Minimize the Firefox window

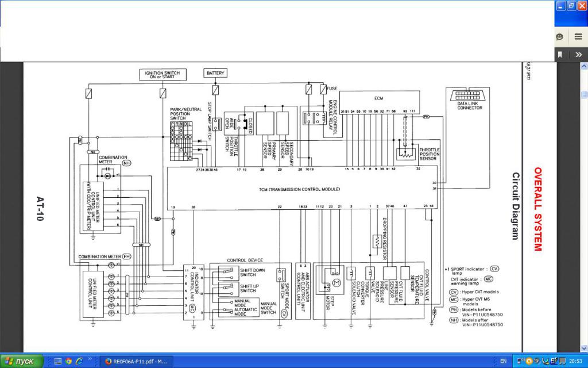tap(560, 6)
